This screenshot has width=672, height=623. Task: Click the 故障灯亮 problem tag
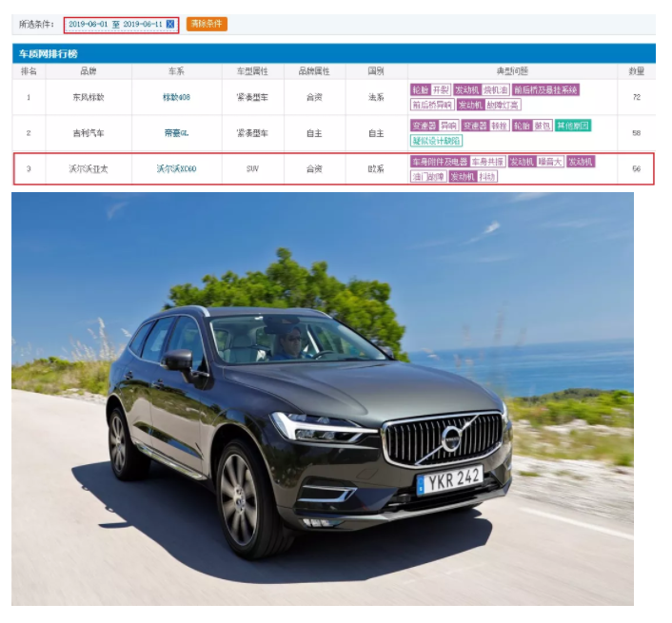click(x=503, y=105)
